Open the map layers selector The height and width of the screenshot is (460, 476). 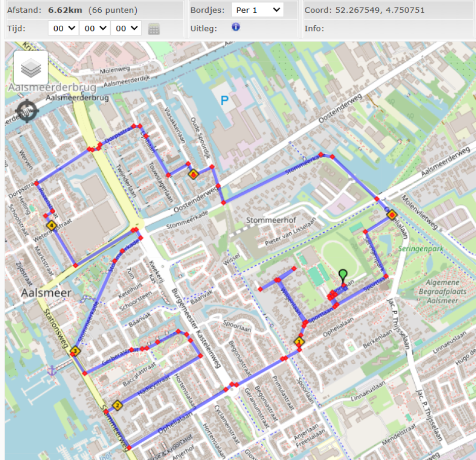[x=31, y=67]
